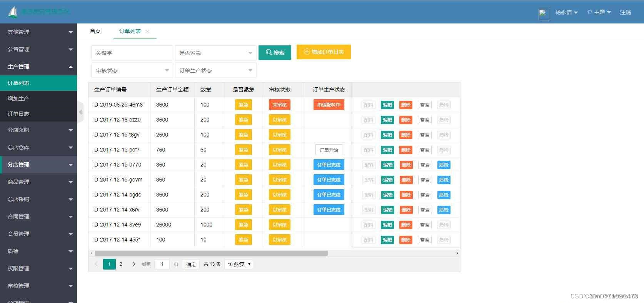Click 删除 for order D-2017-12-15-t8gv
Screen dimensions: 644x303
(406, 135)
